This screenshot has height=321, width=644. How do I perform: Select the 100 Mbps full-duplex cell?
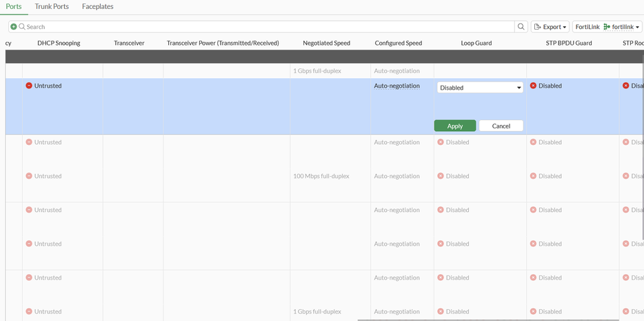click(x=321, y=176)
